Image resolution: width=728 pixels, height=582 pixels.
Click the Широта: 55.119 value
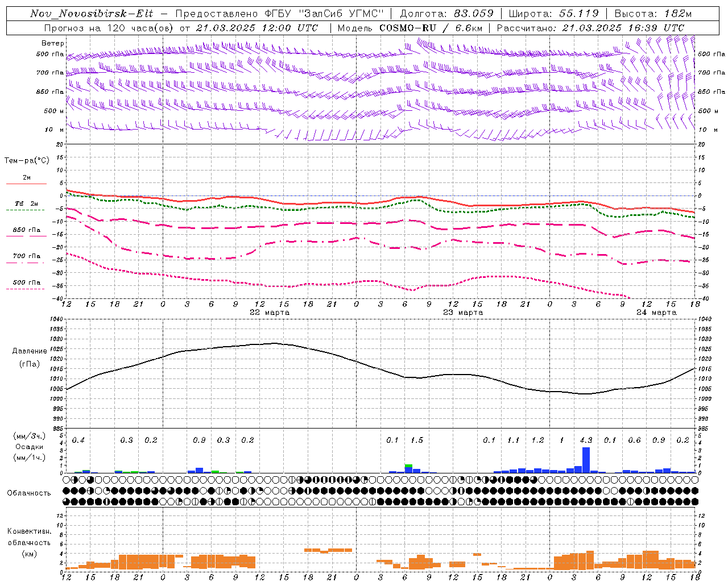553,14
